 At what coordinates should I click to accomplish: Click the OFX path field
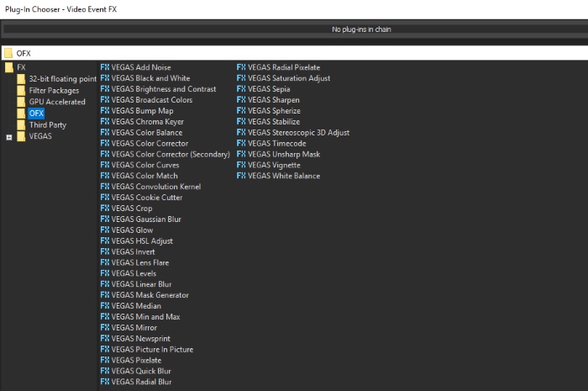[x=295, y=53]
